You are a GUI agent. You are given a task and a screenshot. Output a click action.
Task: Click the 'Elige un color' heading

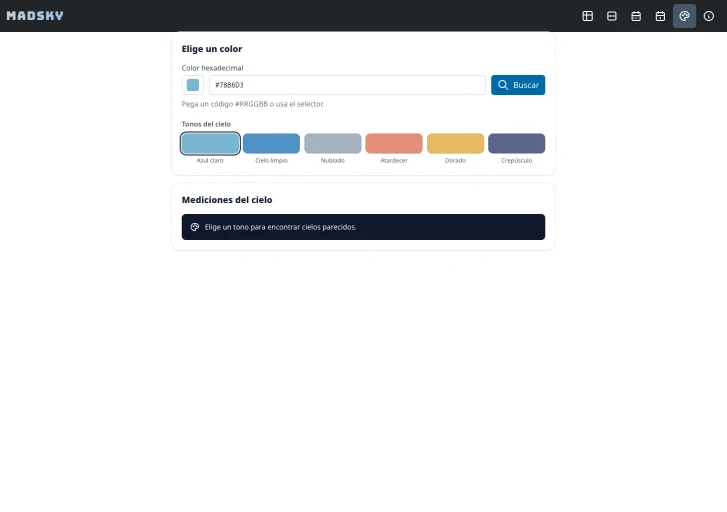click(x=212, y=49)
